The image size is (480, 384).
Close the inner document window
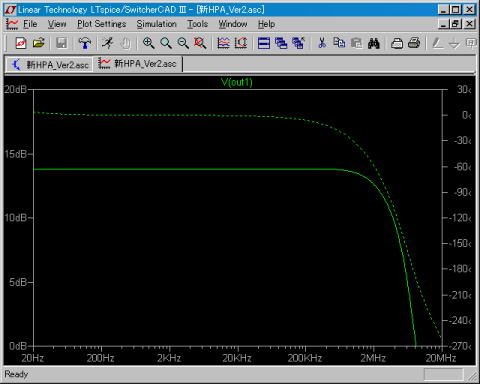tap(469, 24)
